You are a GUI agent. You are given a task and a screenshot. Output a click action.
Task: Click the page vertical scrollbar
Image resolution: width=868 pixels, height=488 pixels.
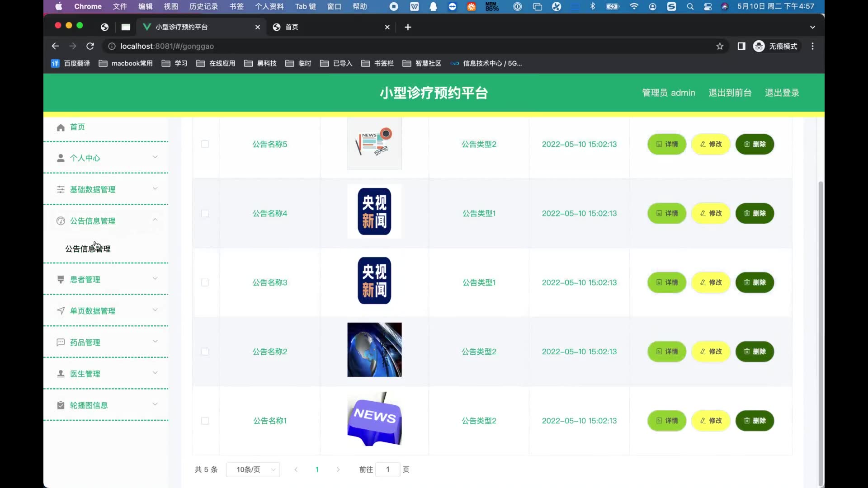coord(821,334)
